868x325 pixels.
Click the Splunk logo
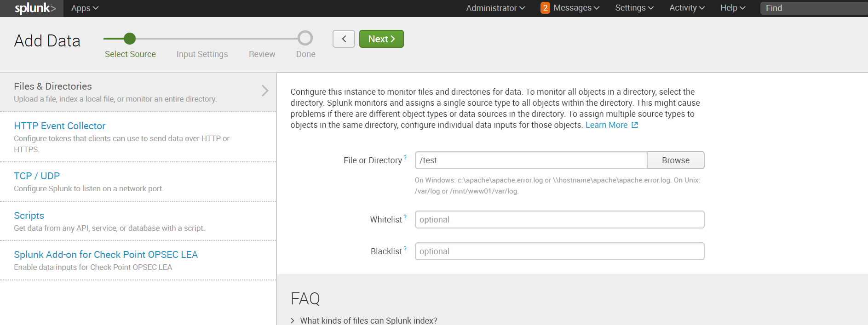(x=35, y=8)
